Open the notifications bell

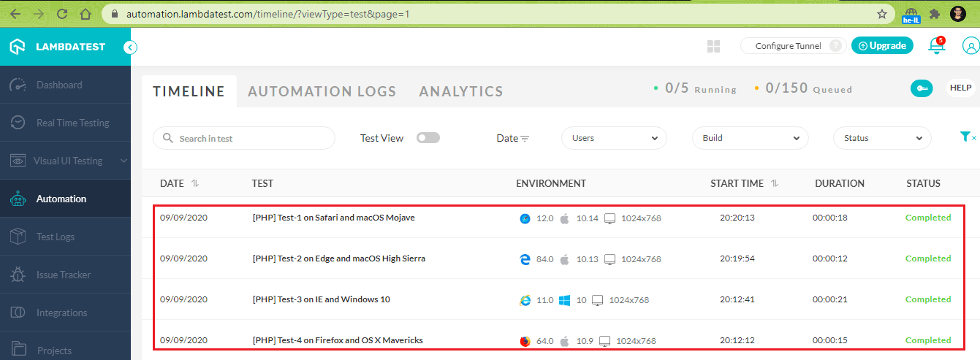click(936, 46)
